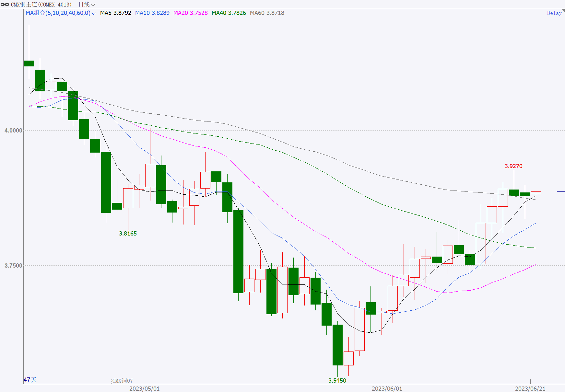Viewport: 565px width, 392px height.
Task: Open the 日线 period dropdown
Action: click(87, 5)
